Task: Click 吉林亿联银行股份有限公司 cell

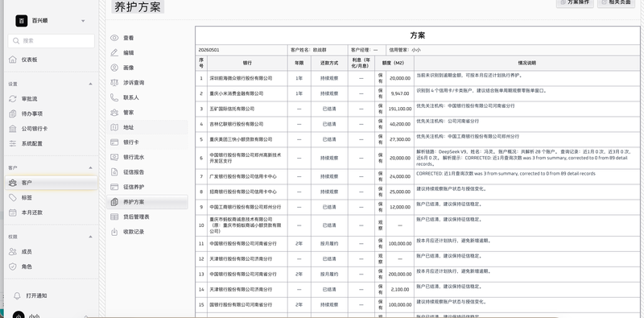Action: click(247, 124)
